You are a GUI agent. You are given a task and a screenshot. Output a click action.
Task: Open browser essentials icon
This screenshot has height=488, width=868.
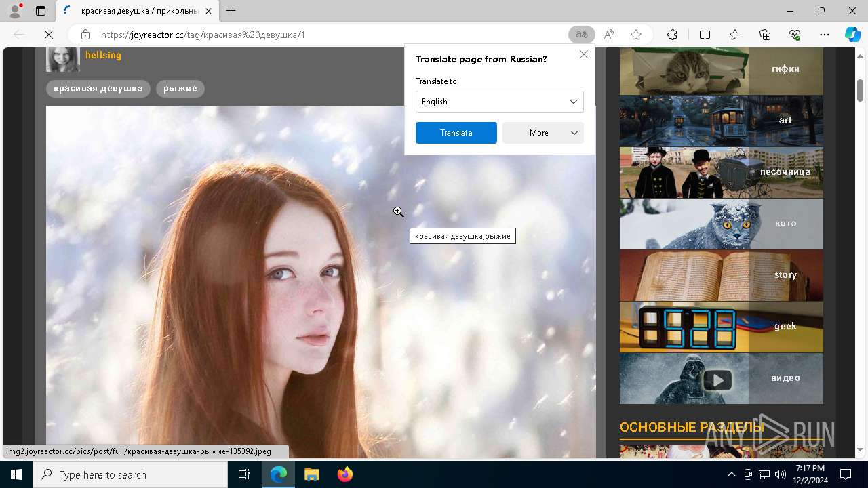795,35
